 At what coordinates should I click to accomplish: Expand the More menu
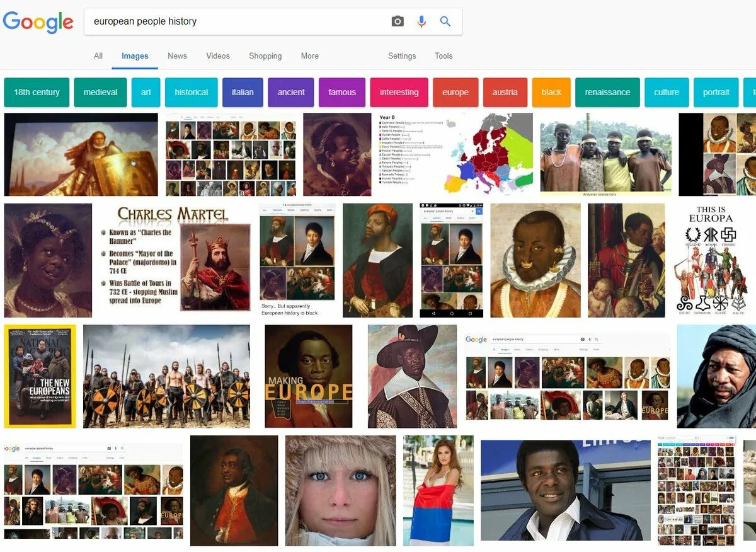309,56
